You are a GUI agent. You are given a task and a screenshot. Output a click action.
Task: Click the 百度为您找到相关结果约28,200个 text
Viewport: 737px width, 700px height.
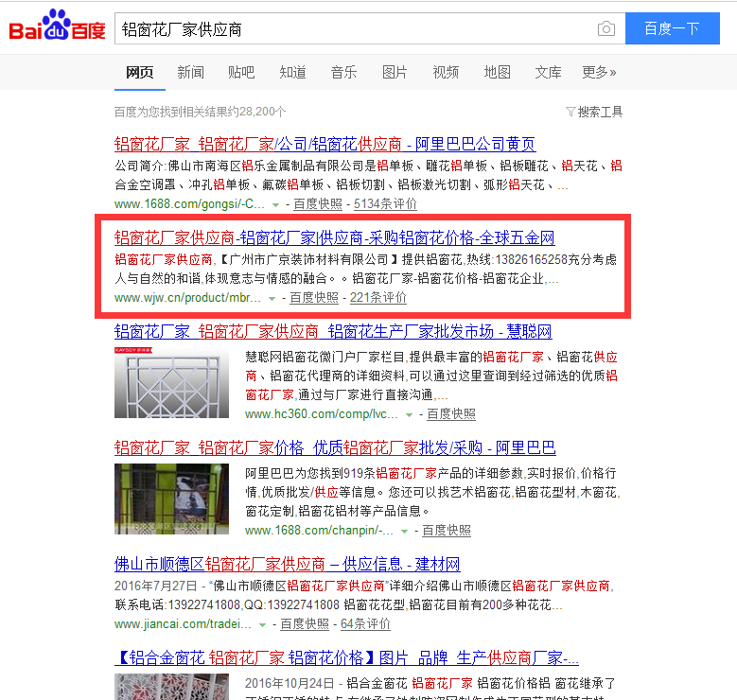pyautogui.click(x=200, y=112)
